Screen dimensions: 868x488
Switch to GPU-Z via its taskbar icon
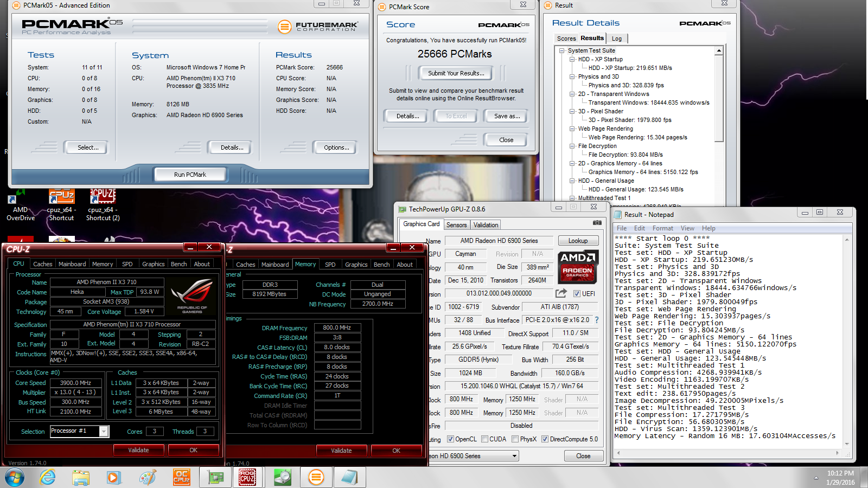coord(215,477)
